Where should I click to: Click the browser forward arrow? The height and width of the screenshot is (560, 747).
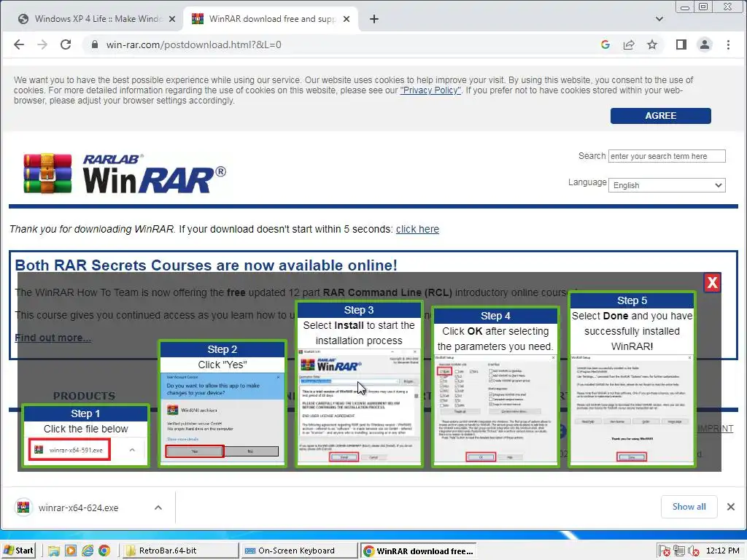(x=42, y=44)
